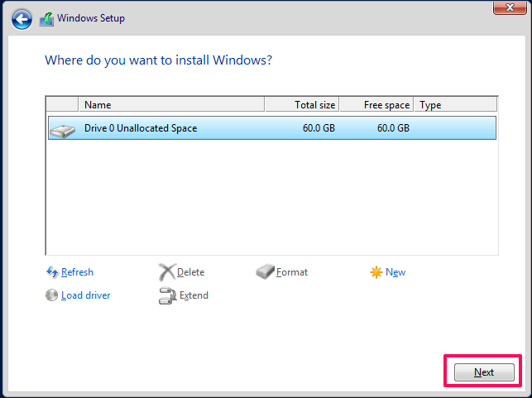Click the Windows Setup title icon
532x398 pixels.
click(46, 19)
